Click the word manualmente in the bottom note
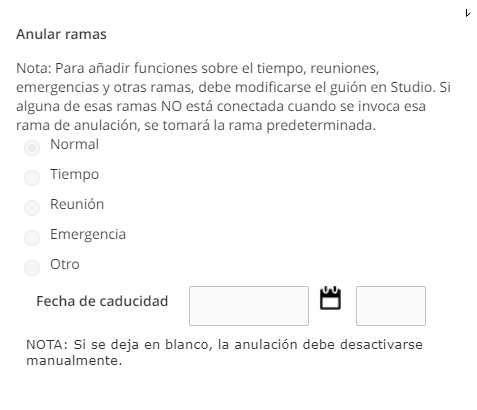This screenshot has height=410, width=477. point(74,360)
